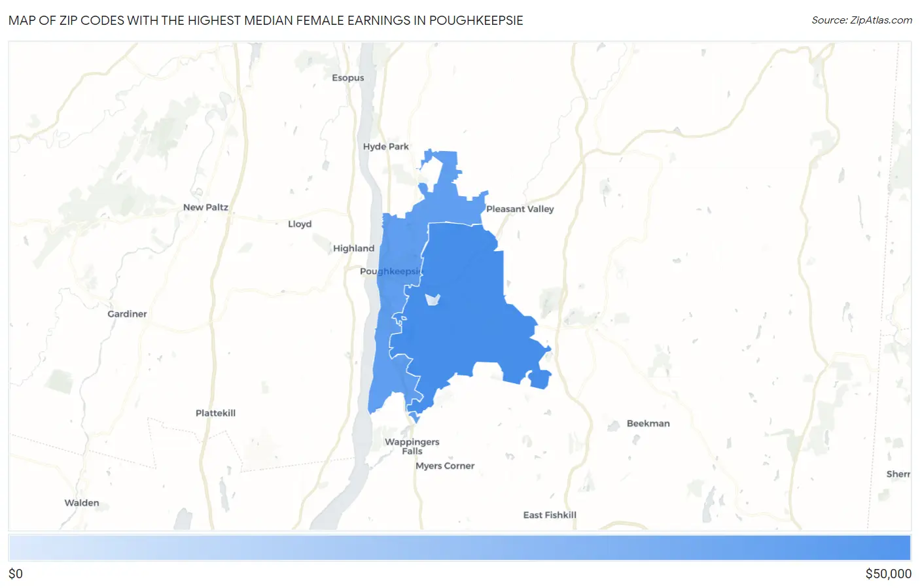Click the map title heading text
920x588 pixels.
266,20
